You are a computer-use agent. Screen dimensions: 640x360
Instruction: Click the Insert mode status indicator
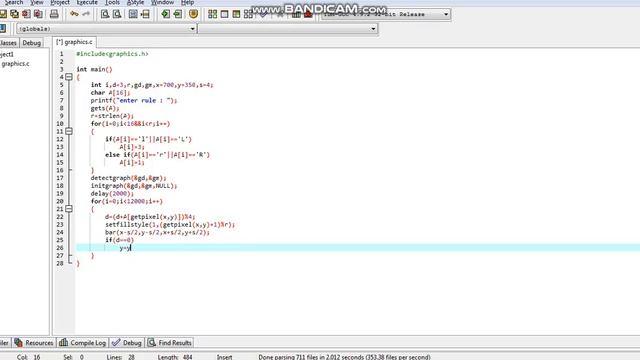point(224,357)
